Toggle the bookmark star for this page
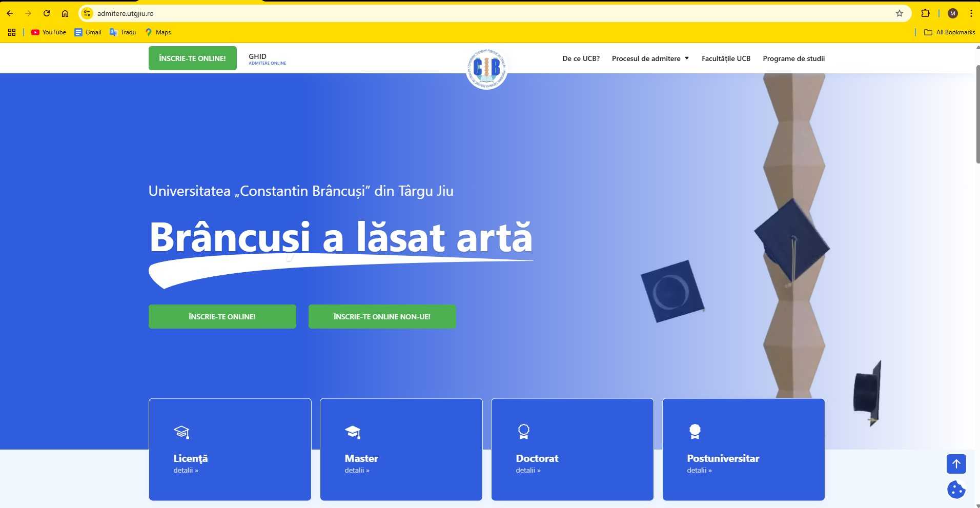This screenshot has width=980, height=508. click(900, 13)
